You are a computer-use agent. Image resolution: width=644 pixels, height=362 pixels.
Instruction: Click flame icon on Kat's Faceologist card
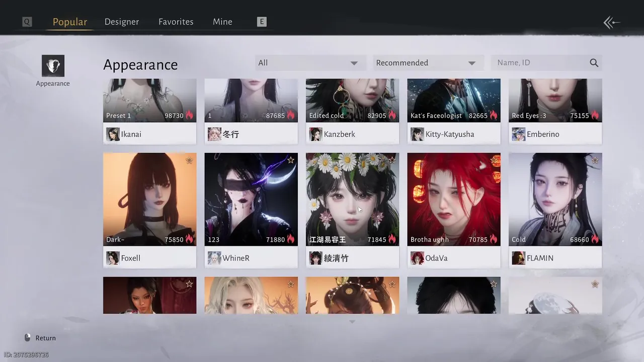pyautogui.click(x=494, y=115)
